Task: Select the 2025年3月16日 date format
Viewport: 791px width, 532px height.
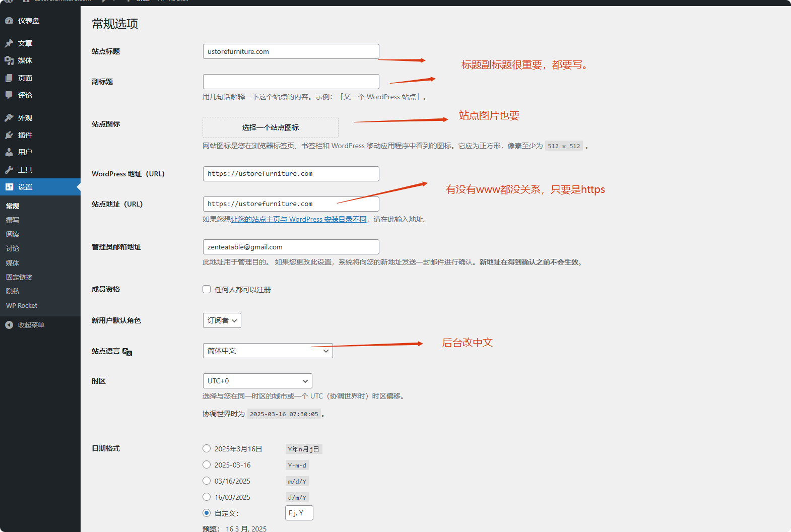Action: pos(207,448)
